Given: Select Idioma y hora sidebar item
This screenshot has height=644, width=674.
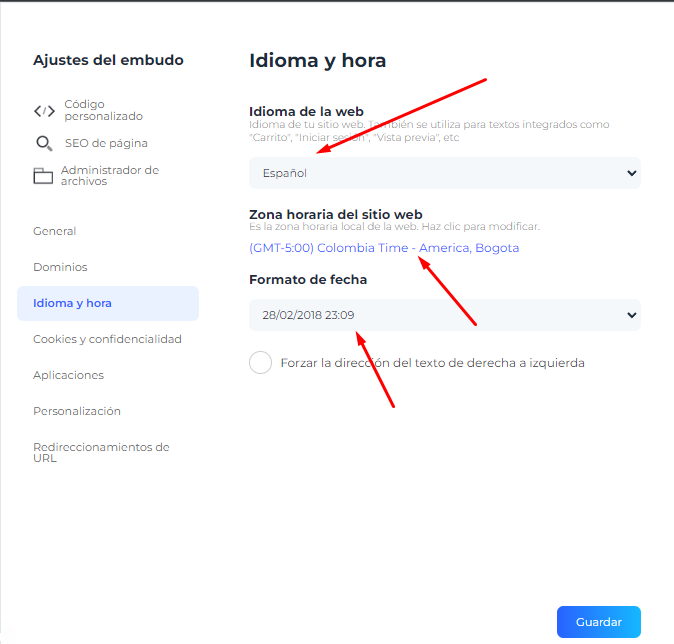Looking at the screenshot, I should [x=108, y=303].
